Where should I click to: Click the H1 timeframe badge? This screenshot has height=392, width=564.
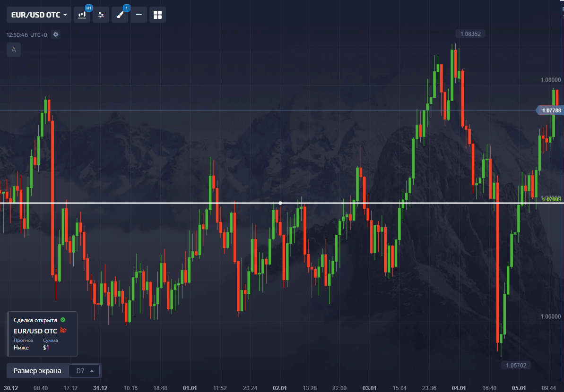point(88,8)
